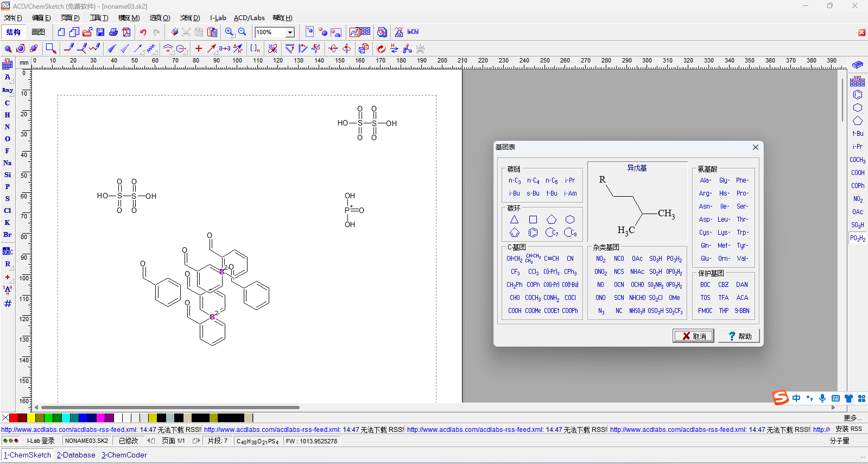The height and width of the screenshot is (464, 868).
Task: Click the Sogou 中 input-mode indicator
Action: tap(796, 398)
